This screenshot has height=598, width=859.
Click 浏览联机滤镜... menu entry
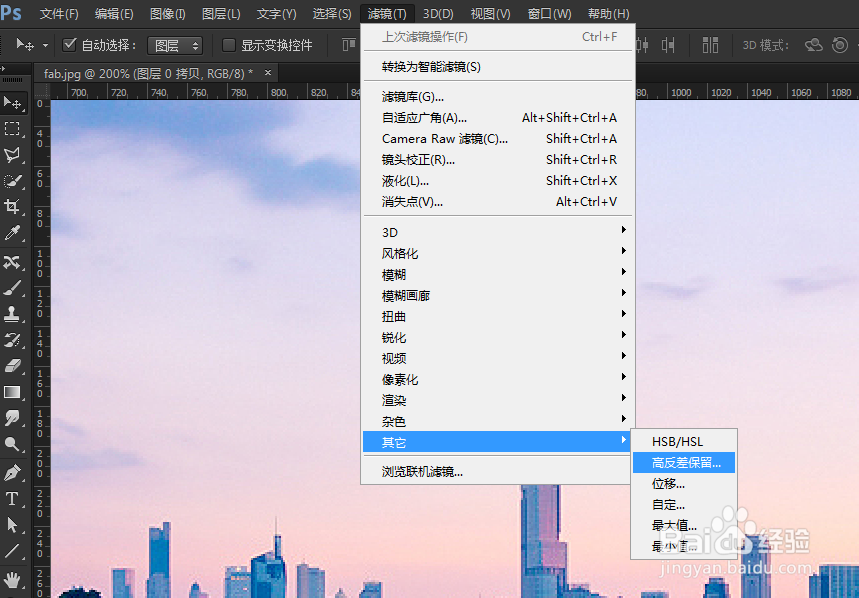(x=497, y=472)
